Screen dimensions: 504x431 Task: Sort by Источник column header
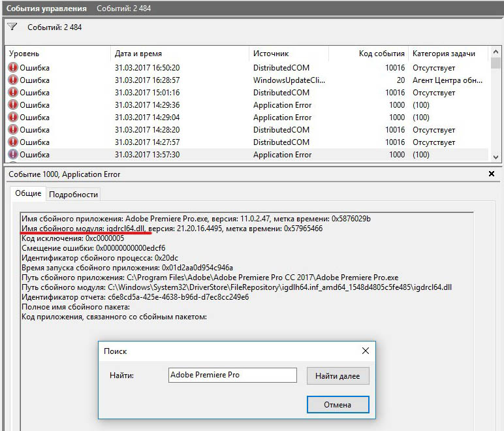pos(289,54)
